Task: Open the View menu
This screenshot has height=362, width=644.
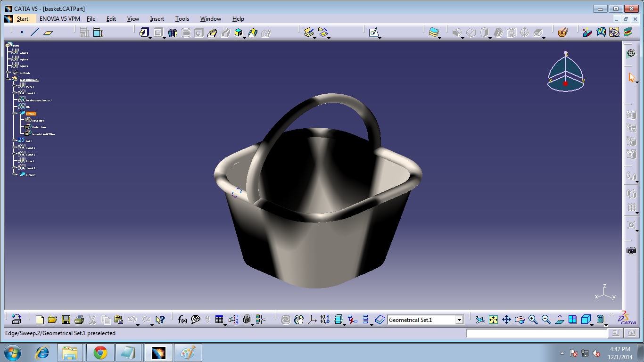Action: point(133,19)
